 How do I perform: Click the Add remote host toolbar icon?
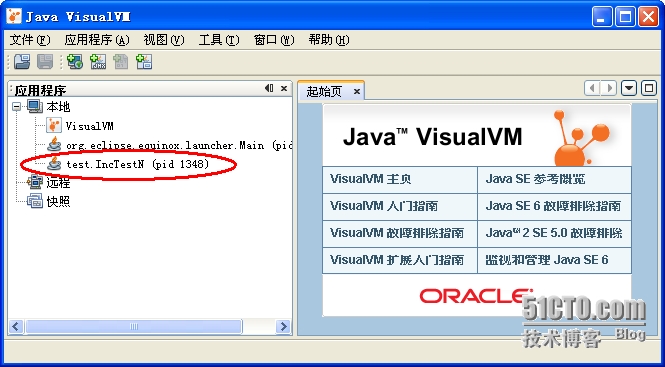tap(75, 62)
